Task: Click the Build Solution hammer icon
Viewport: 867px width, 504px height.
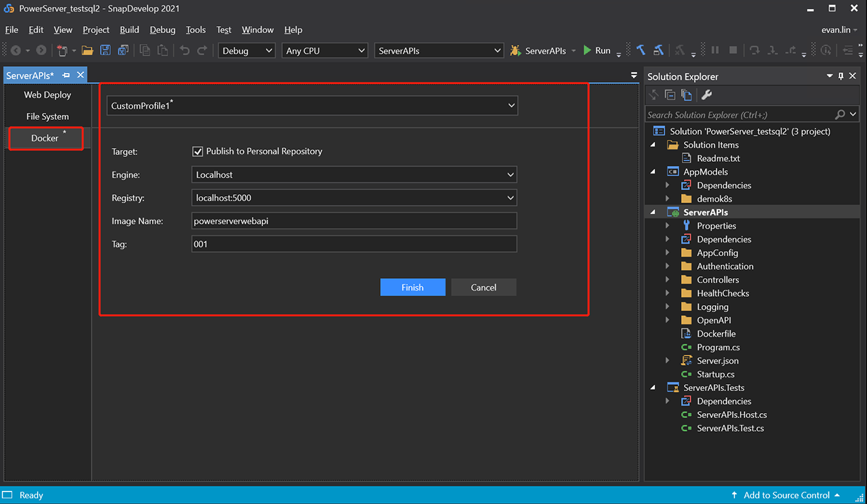Action: [640, 50]
